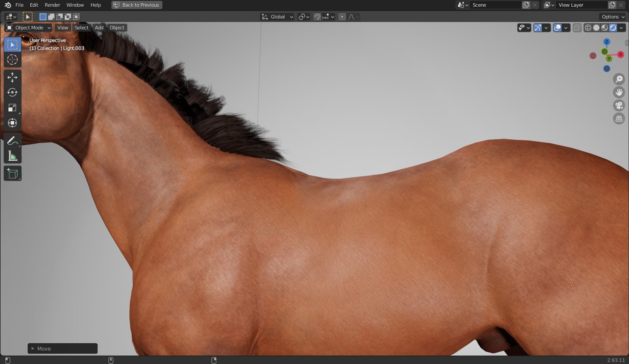
Task: Toggle proportional editing
Action: [342, 17]
